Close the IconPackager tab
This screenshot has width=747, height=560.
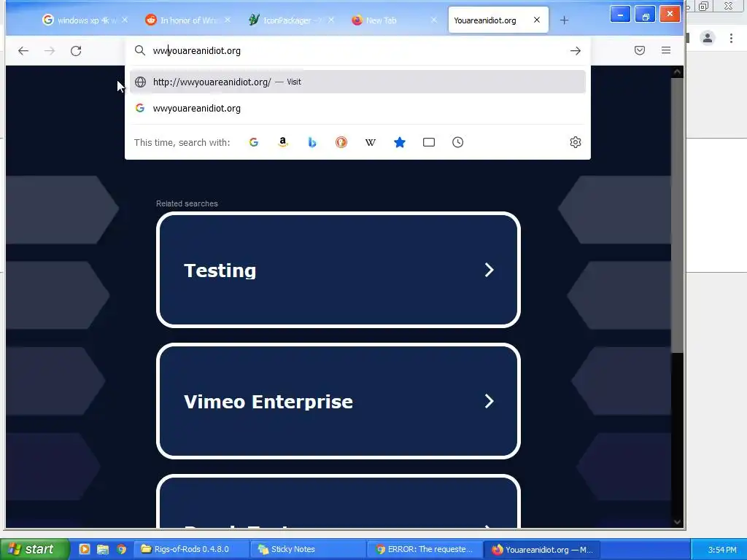(x=331, y=20)
